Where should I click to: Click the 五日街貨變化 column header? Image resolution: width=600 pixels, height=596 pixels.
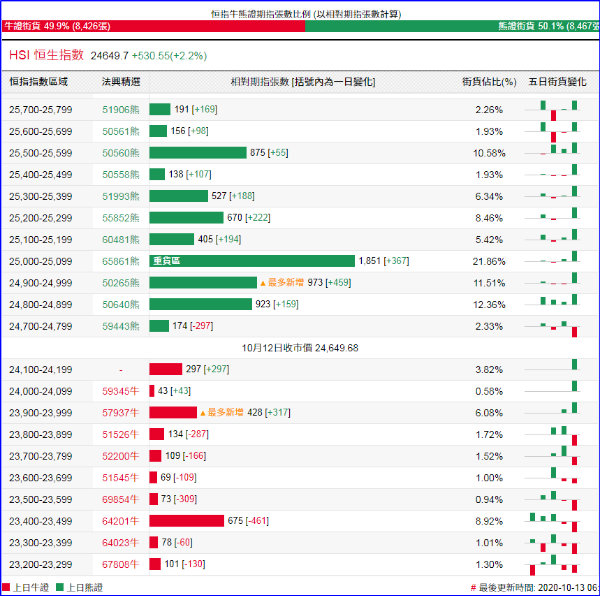557,81
